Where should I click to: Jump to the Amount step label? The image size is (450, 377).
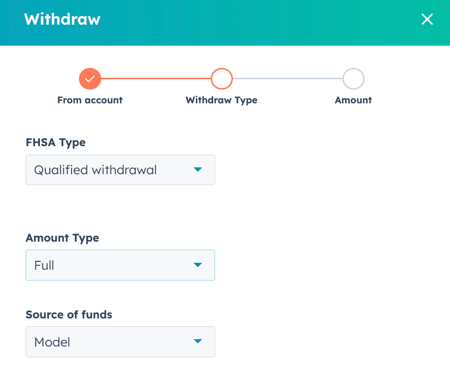[353, 100]
